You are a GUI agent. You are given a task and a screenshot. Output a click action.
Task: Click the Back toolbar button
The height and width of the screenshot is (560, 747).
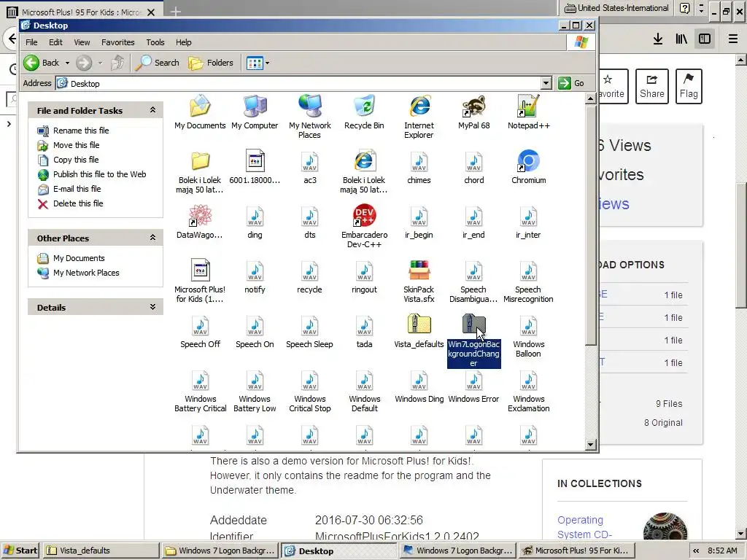(42, 63)
